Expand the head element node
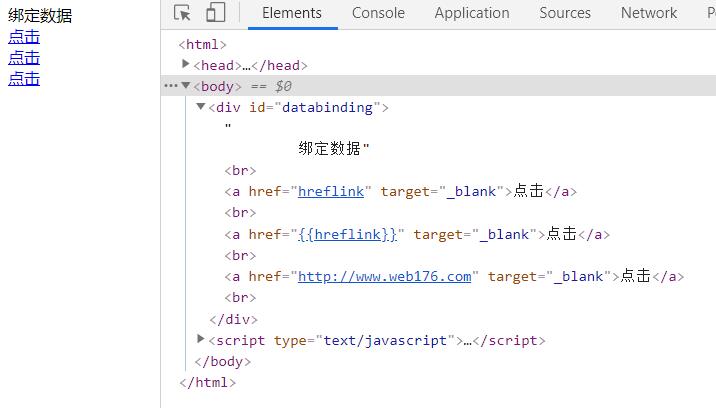Screen dimensions: 716x408 click(x=186, y=64)
